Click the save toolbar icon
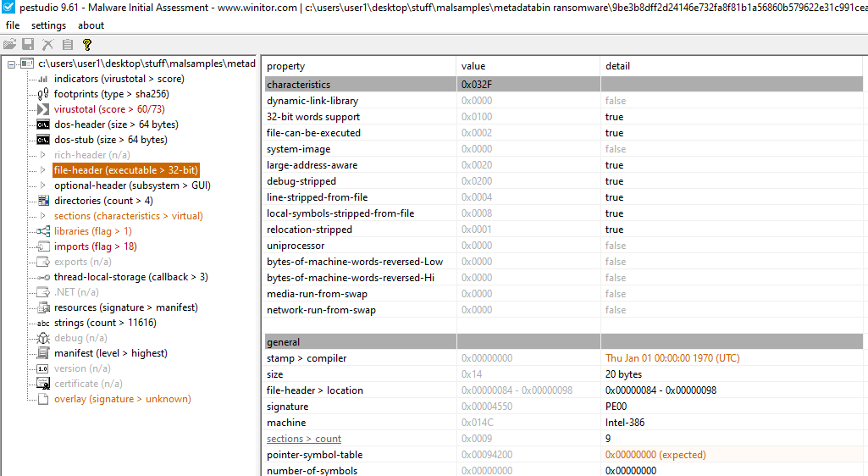Viewport: 868px width, 476px height. (28, 44)
